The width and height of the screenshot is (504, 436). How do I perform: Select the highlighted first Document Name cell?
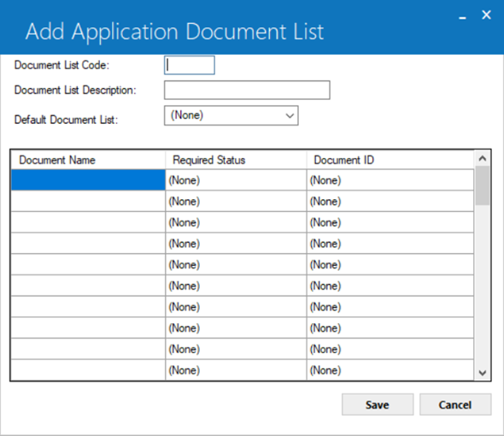tap(88, 180)
